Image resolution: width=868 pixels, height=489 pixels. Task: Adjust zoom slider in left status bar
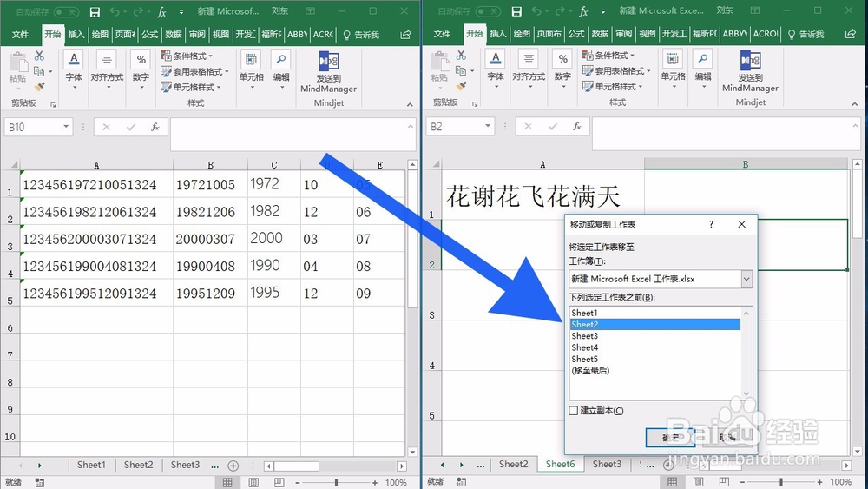click(x=336, y=483)
